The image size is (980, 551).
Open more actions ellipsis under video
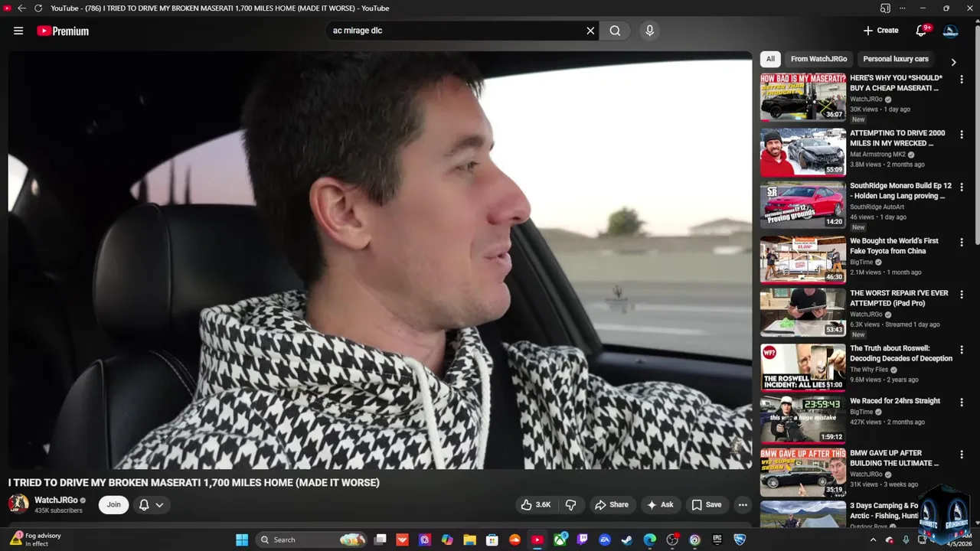click(742, 505)
